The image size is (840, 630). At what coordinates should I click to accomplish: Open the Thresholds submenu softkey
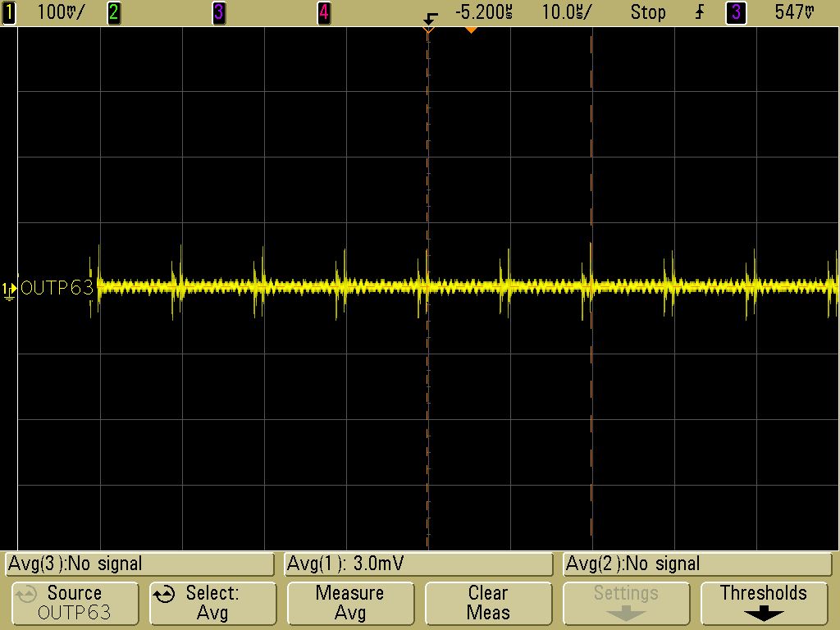pyautogui.click(x=764, y=603)
